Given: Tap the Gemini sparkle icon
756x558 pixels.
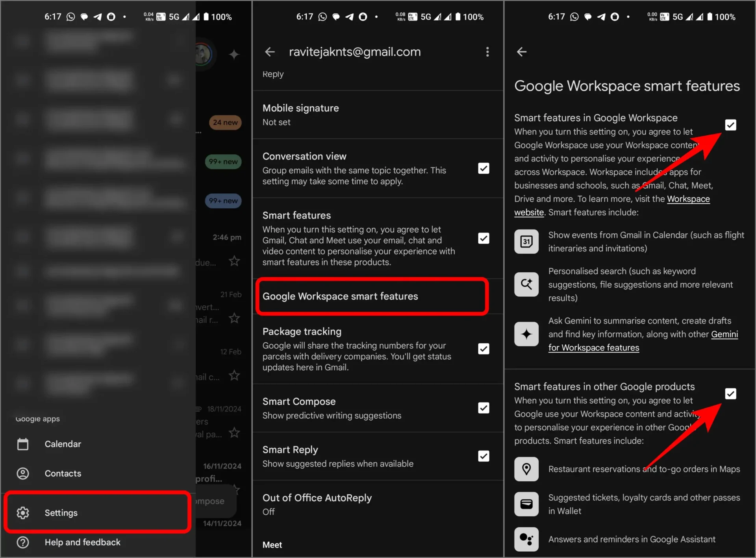Looking at the screenshot, I should coord(526,334).
